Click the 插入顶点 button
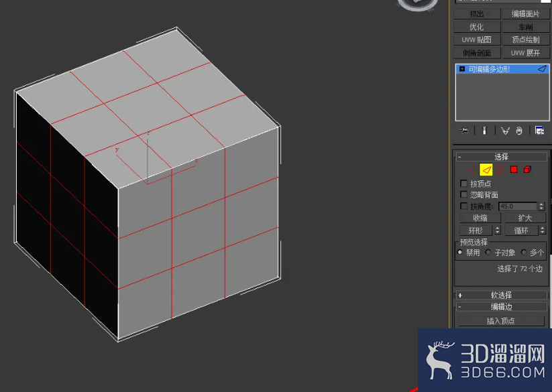 coord(501,320)
